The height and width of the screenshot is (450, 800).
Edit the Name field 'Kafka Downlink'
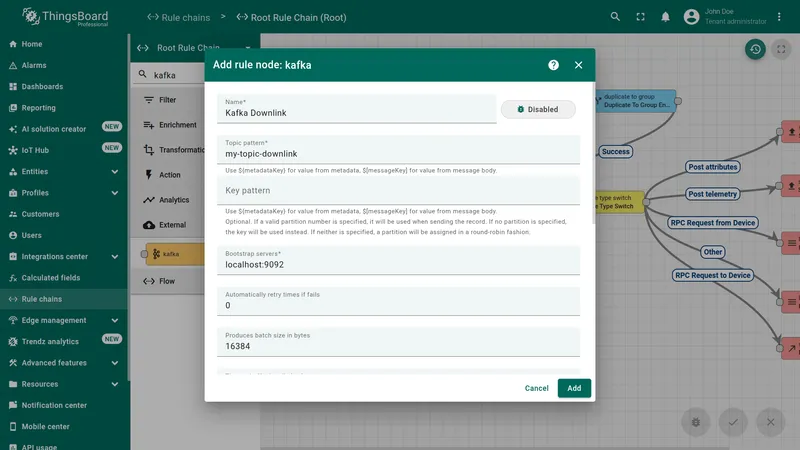click(x=356, y=109)
